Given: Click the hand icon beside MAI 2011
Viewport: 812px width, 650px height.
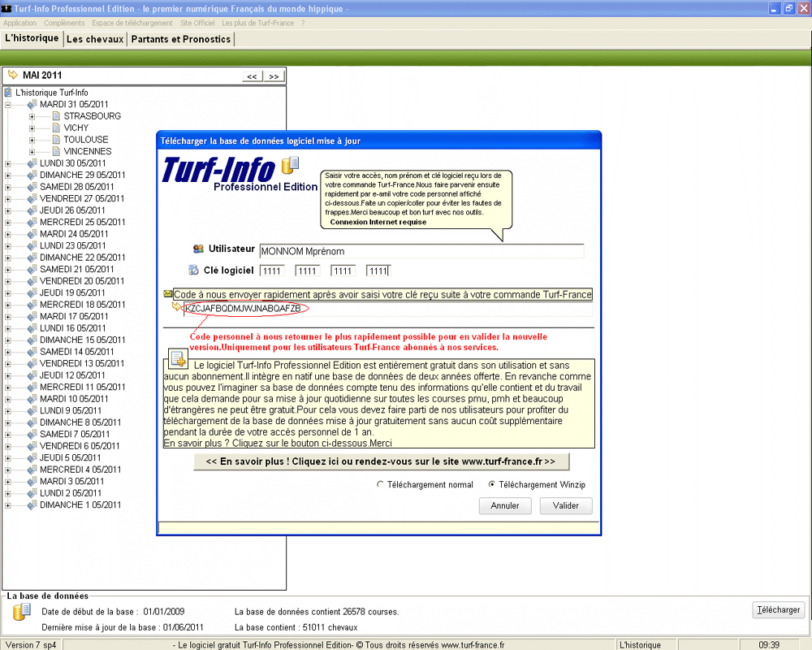Looking at the screenshot, I should click(13, 76).
